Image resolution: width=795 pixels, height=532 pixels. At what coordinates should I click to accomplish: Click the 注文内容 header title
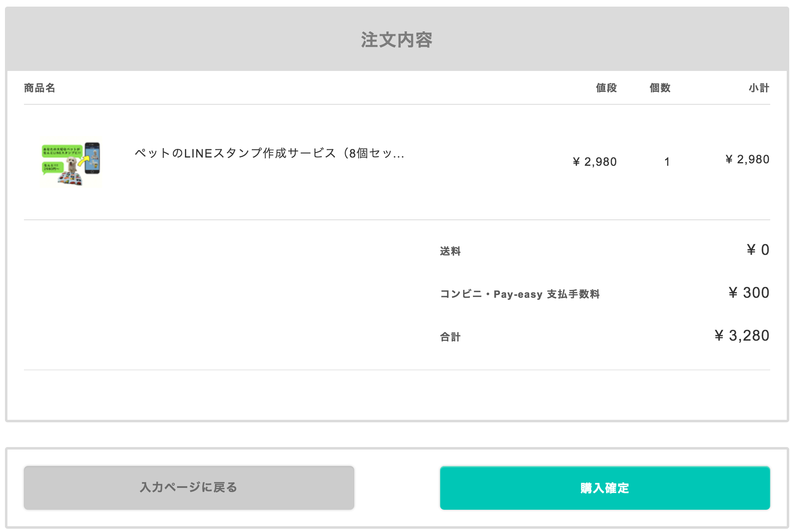397,40
